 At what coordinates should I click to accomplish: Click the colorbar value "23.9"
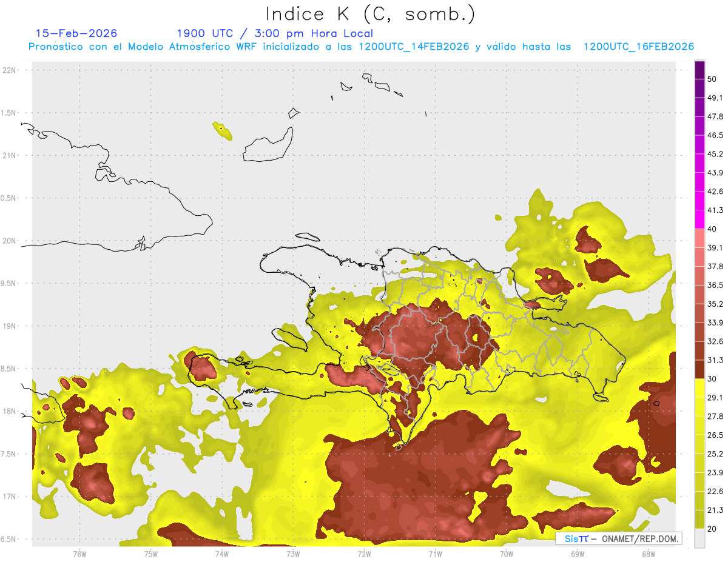click(715, 473)
